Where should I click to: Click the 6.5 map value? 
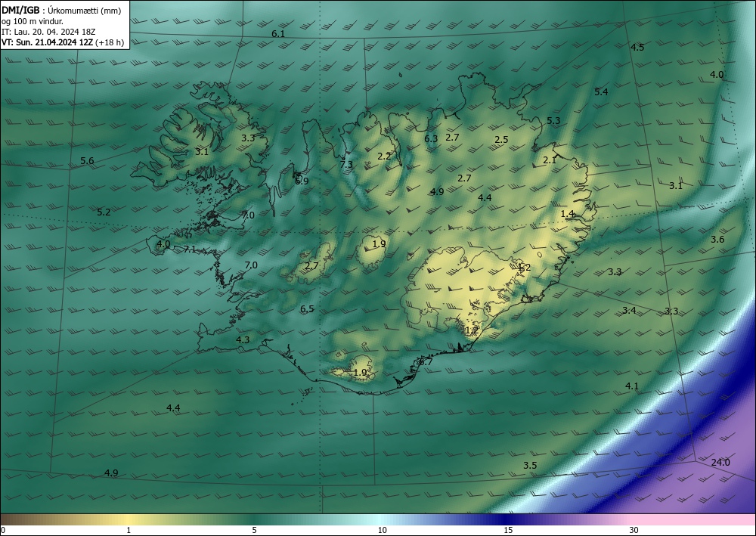[307, 309]
